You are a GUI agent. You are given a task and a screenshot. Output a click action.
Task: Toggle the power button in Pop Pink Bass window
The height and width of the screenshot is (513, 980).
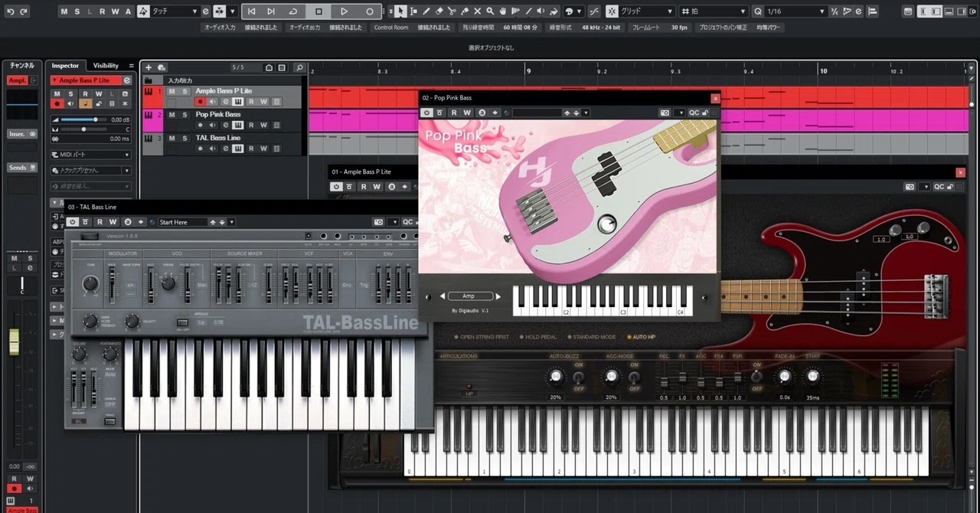pos(427,113)
